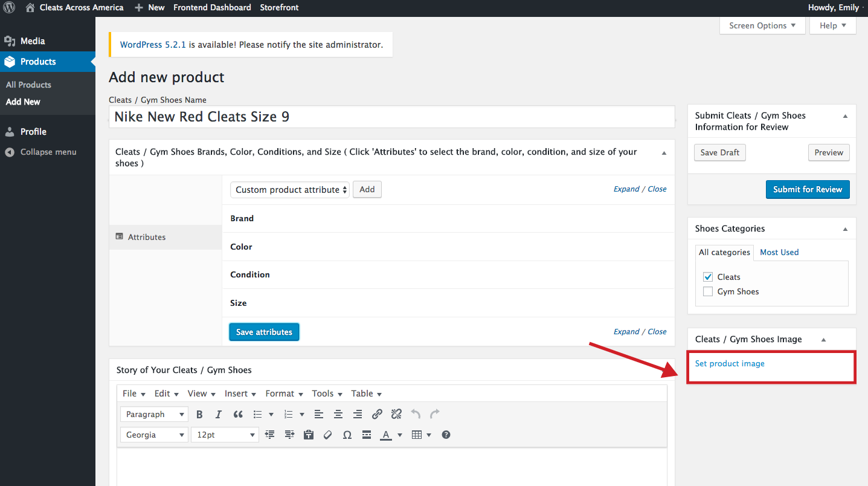The width and height of the screenshot is (868, 486).
Task: Apply italic formatting in the editor
Action: (x=219, y=414)
